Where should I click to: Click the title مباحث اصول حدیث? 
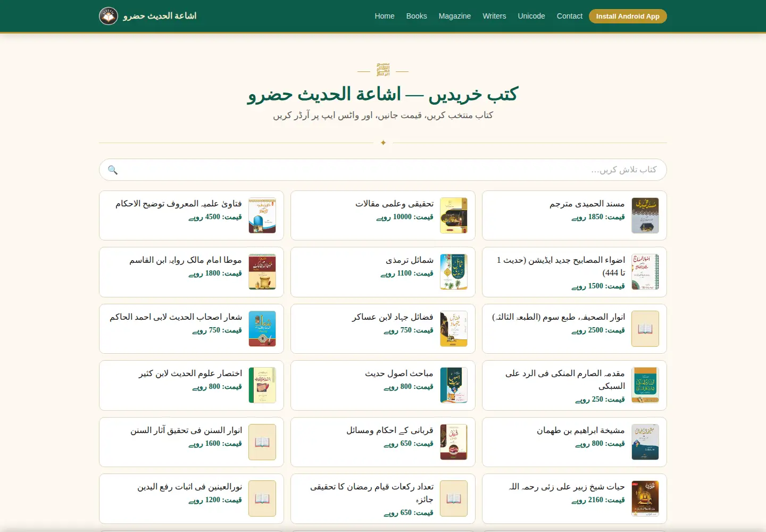(399, 373)
